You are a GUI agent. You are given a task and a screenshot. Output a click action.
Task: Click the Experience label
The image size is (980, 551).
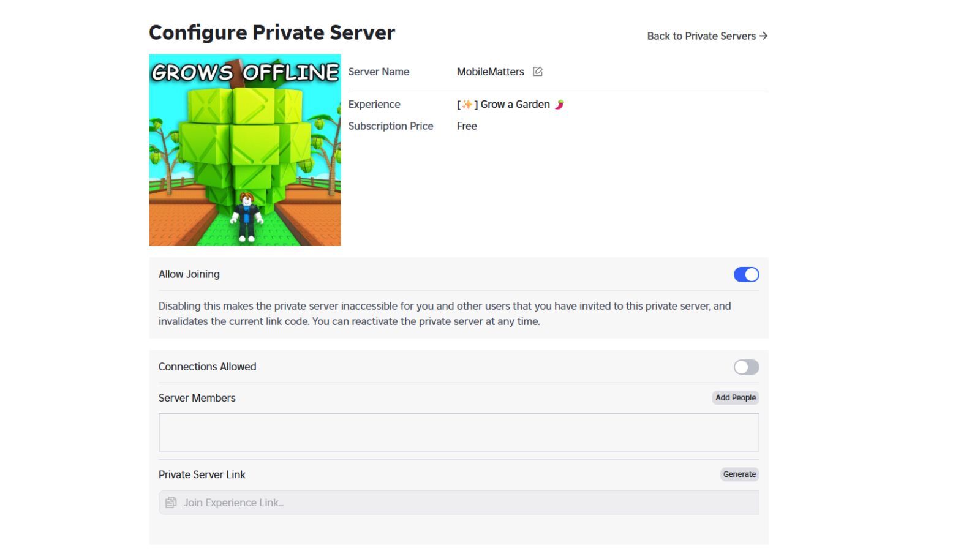(x=374, y=105)
